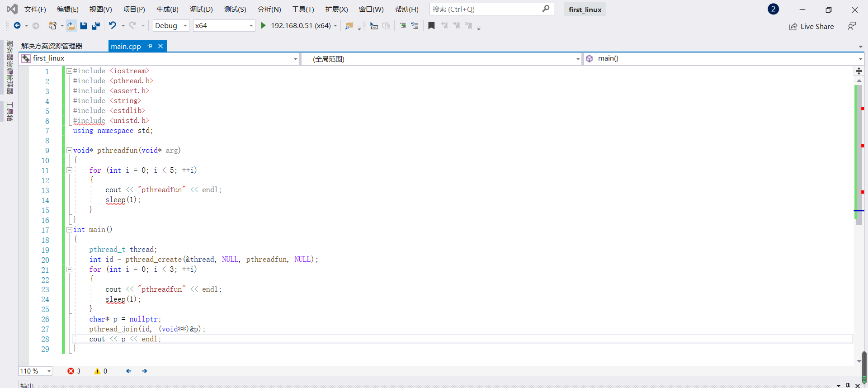Image resolution: width=868 pixels, height=388 pixels.
Task: Click the send feedback icon
Action: pos(852,26)
